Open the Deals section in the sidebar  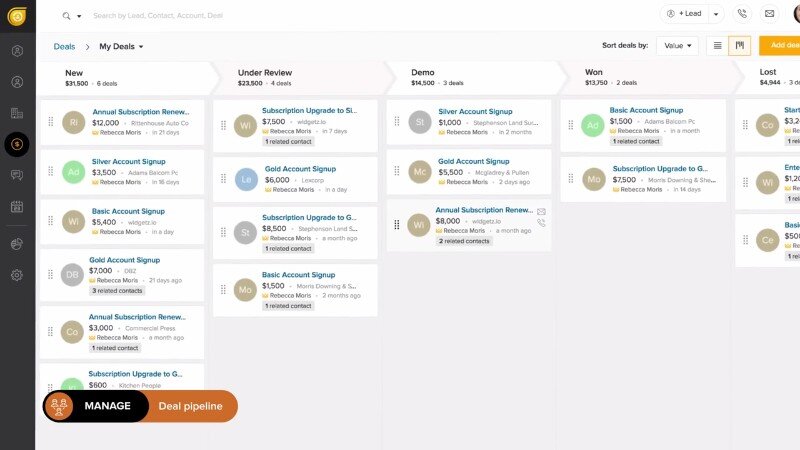coord(17,144)
